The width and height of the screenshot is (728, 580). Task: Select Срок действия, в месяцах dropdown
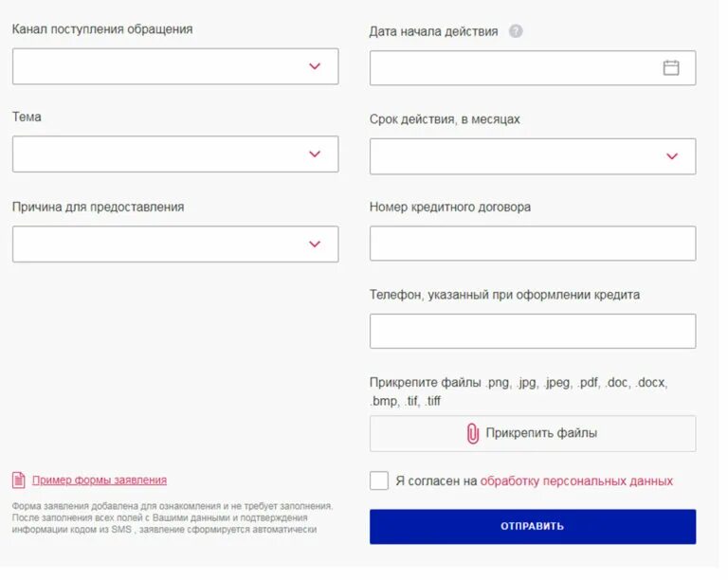tap(532, 156)
